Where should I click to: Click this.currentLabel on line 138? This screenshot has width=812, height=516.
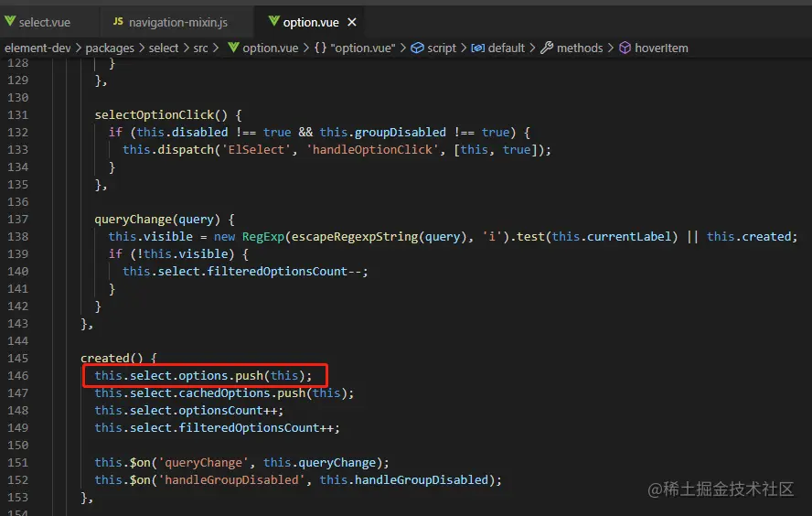pos(611,237)
